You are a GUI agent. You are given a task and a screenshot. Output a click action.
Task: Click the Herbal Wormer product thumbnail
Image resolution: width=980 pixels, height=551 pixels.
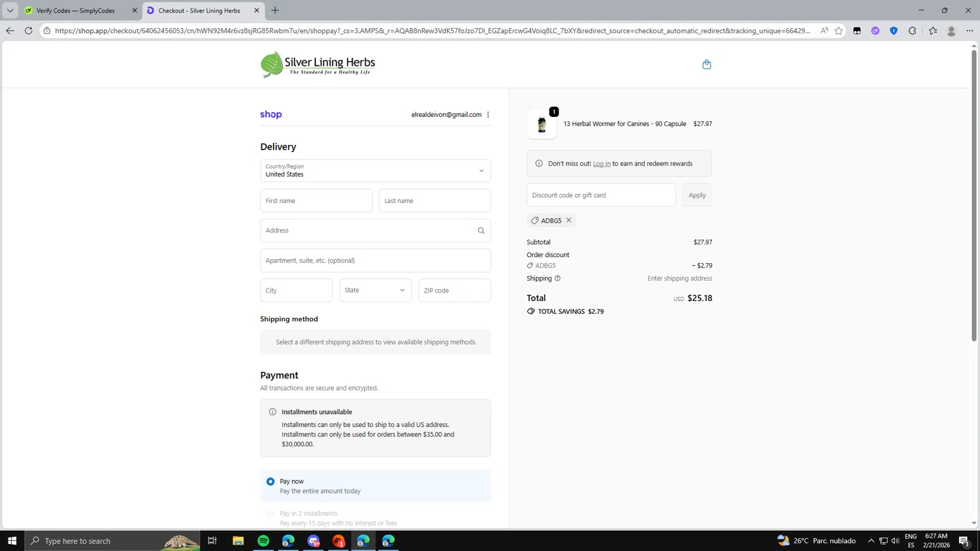(x=542, y=124)
